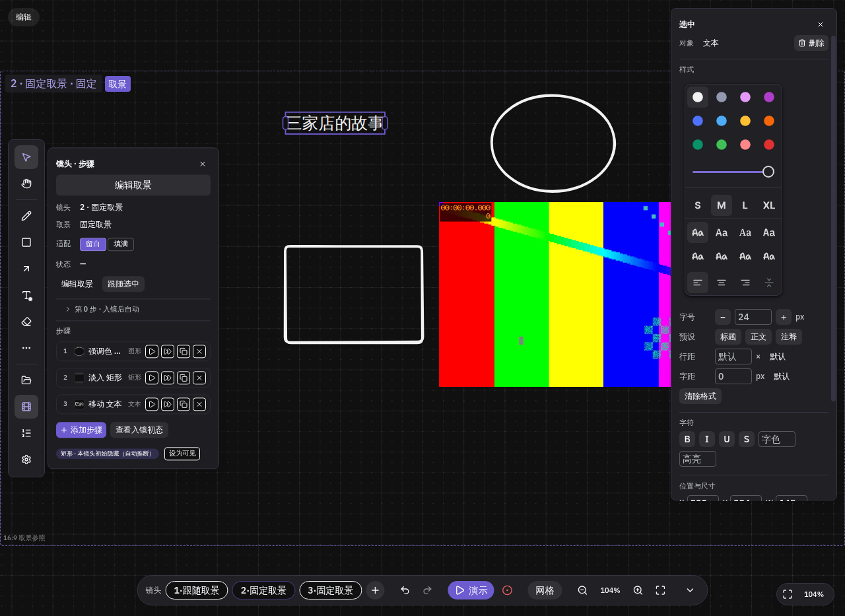845x616 pixels.
Task: Center-align the selected text
Action: point(722,283)
